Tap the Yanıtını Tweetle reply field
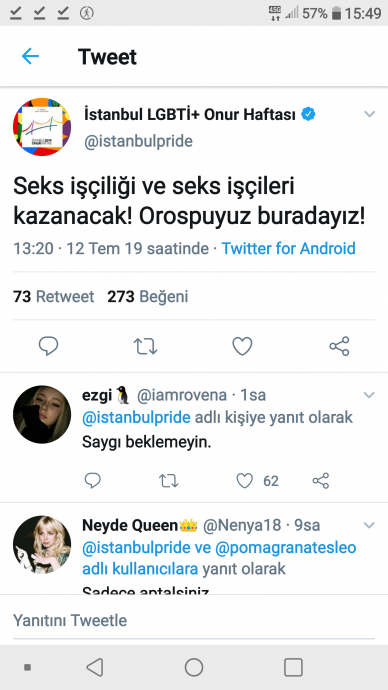388x690 pixels. coord(194,620)
